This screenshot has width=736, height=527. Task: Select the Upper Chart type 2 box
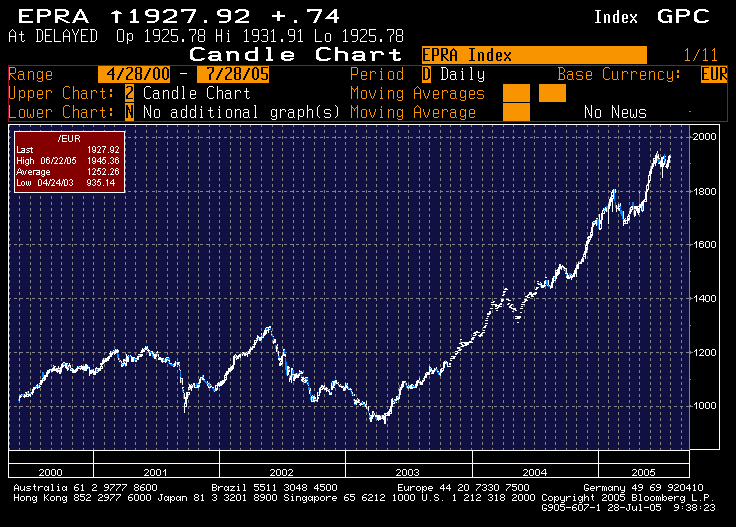pyautogui.click(x=130, y=93)
